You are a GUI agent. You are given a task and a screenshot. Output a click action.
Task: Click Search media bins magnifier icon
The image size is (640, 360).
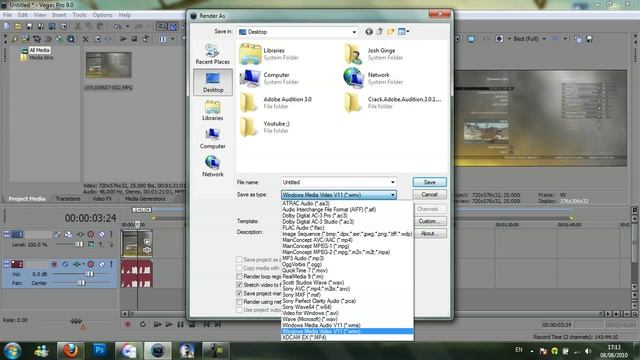point(71,39)
